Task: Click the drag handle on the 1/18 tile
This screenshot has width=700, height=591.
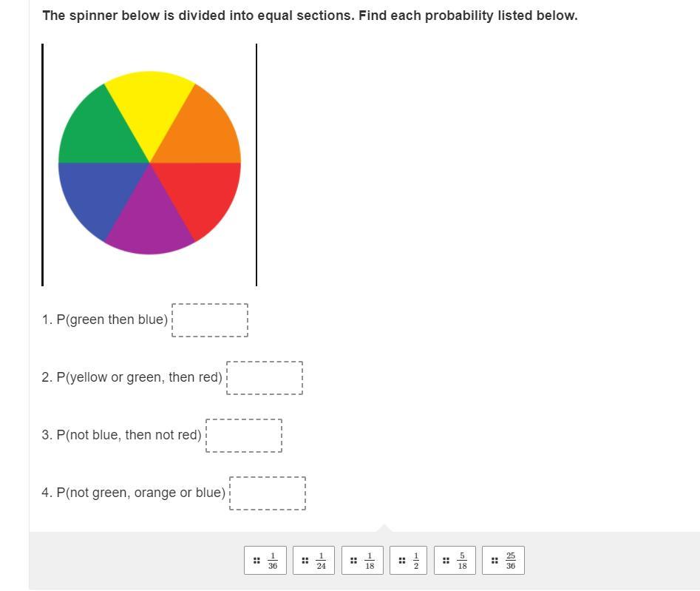Action: (x=353, y=561)
